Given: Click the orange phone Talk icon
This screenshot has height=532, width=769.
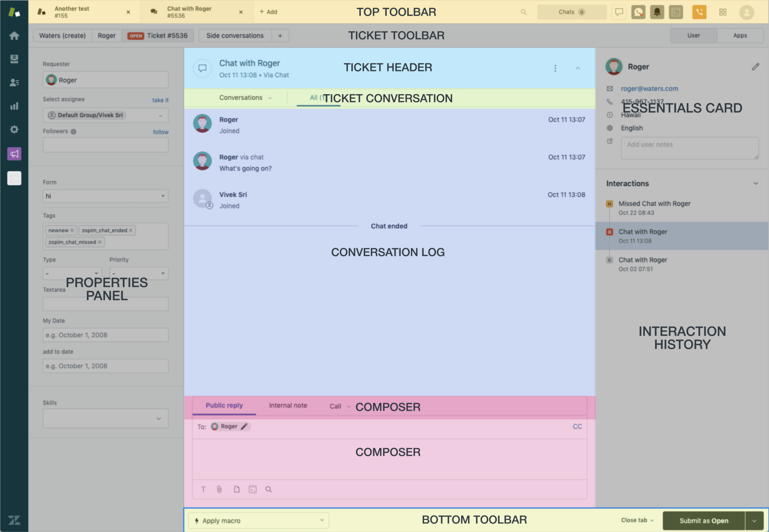Looking at the screenshot, I should 699,12.
